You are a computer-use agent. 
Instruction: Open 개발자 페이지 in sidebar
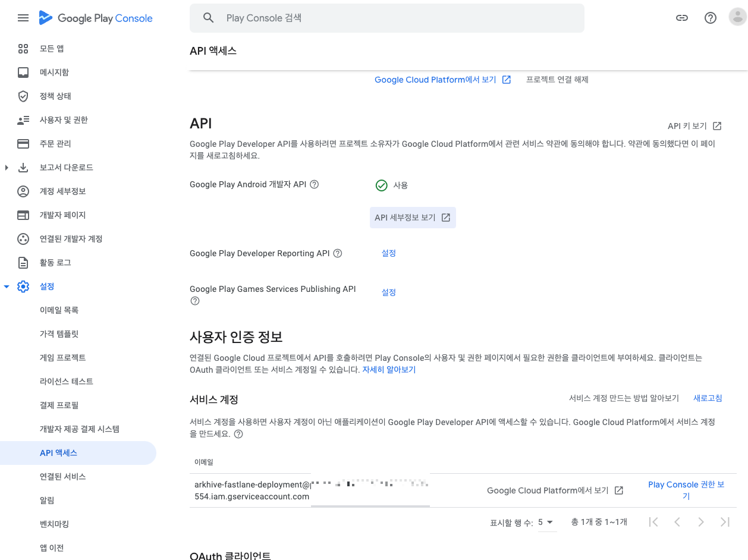[63, 215]
